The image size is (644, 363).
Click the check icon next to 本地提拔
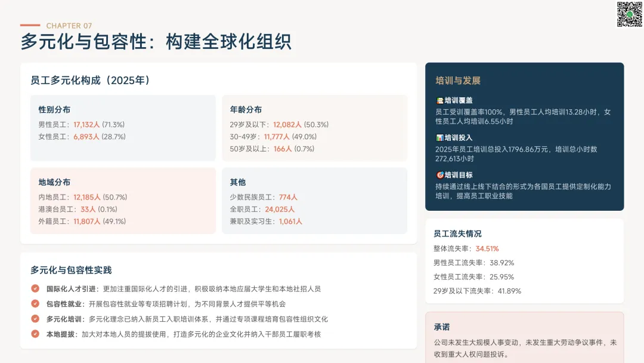coord(35,334)
